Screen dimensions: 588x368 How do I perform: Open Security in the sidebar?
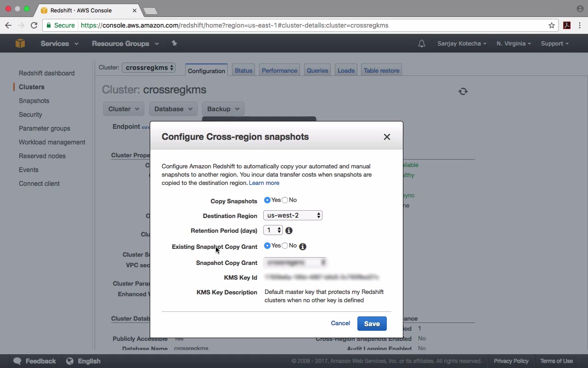pyautogui.click(x=30, y=115)
